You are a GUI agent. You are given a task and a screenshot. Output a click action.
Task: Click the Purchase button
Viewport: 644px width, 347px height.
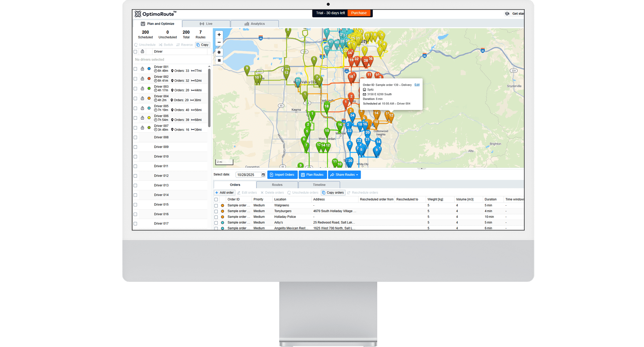(359, 13)
